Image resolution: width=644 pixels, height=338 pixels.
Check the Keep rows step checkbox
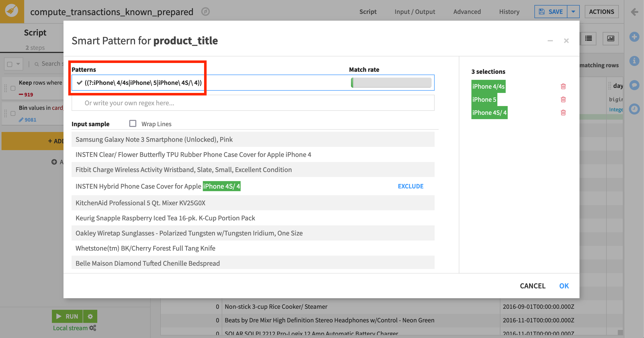point(13,88)
